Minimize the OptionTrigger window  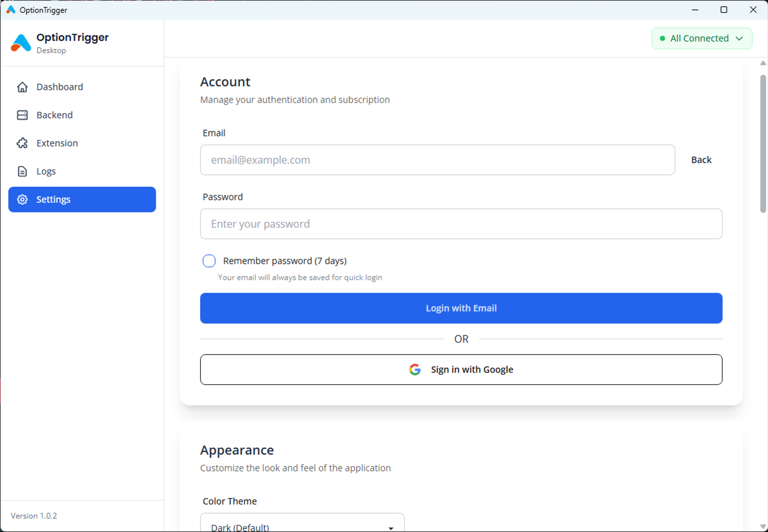point(695,10)
